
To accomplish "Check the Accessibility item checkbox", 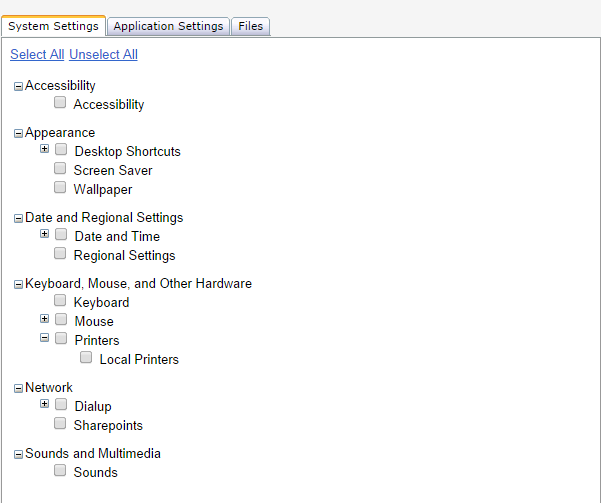I will tap(60, 102).
